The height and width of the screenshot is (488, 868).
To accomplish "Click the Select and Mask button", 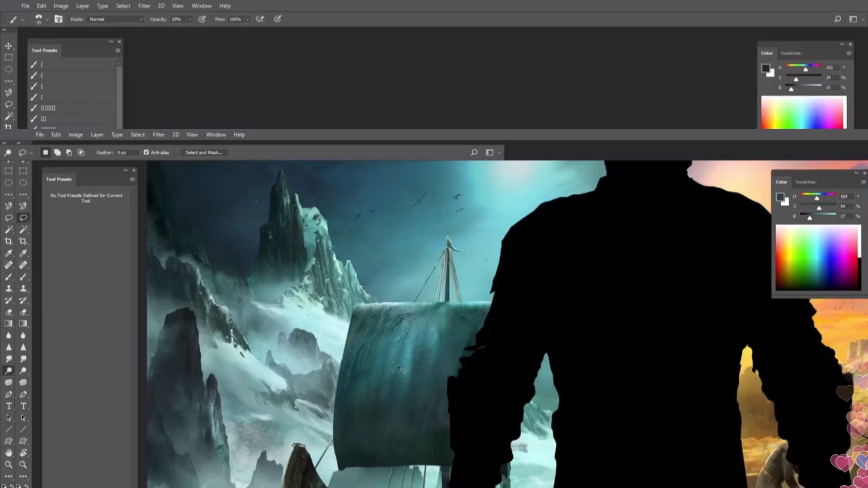I will [x=203, y=153].
